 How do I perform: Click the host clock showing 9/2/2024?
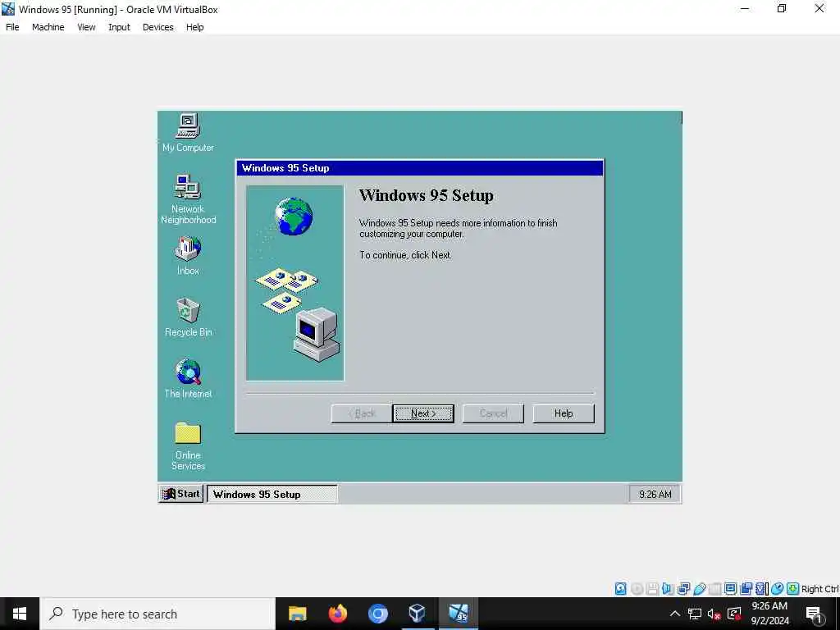pos(769,614)
